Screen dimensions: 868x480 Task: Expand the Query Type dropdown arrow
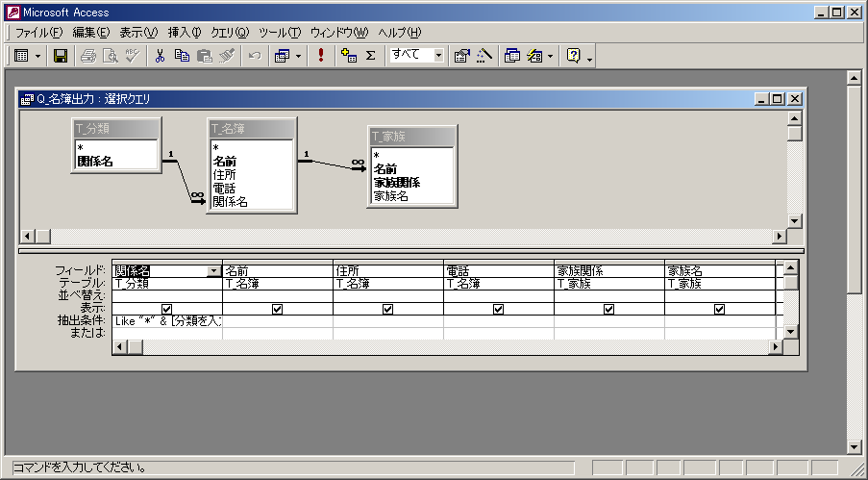pyautogui.click(x=298, y=56)
